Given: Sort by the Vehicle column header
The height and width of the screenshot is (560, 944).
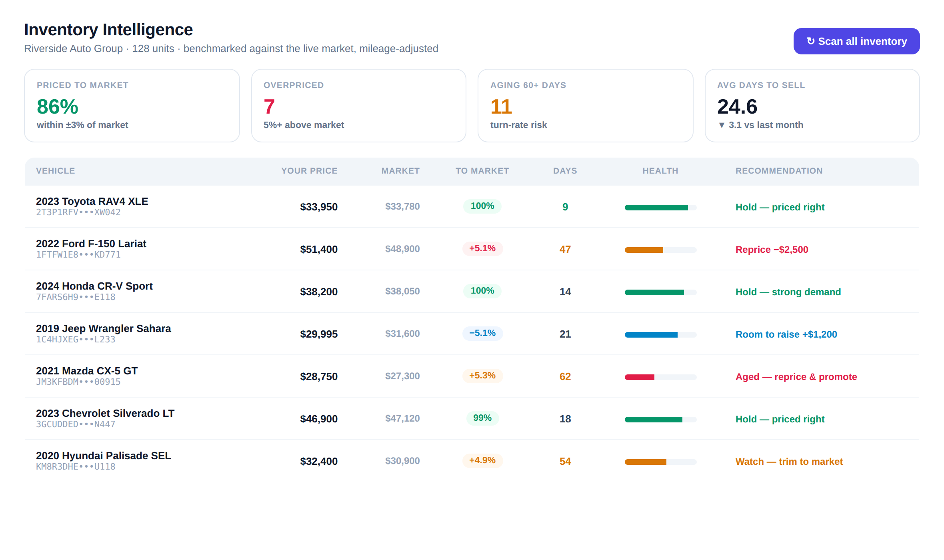Looking at the screenshot, I should (x=56, y=171).
